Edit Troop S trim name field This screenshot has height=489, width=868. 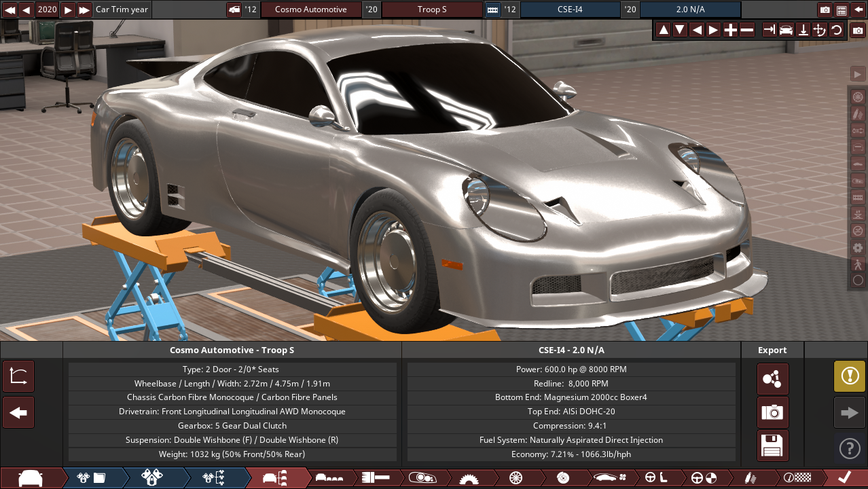pos(432,10)
